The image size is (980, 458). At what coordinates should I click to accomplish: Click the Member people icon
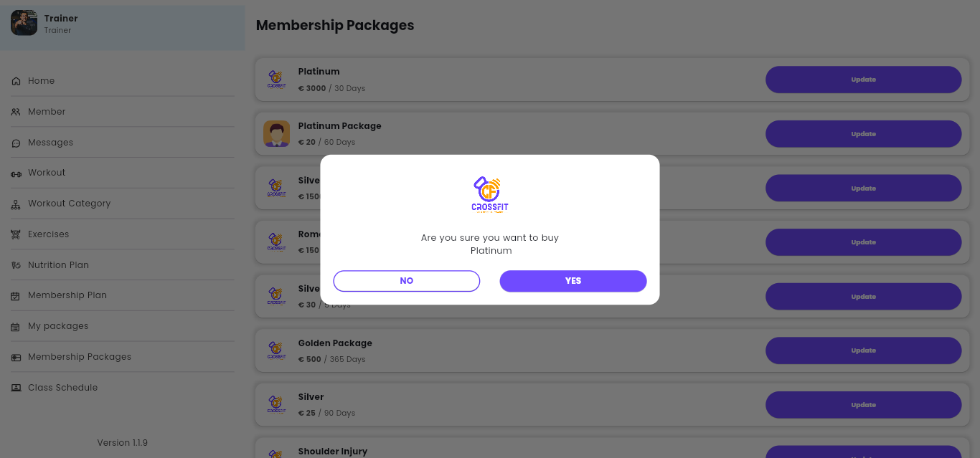click(16, 112)
